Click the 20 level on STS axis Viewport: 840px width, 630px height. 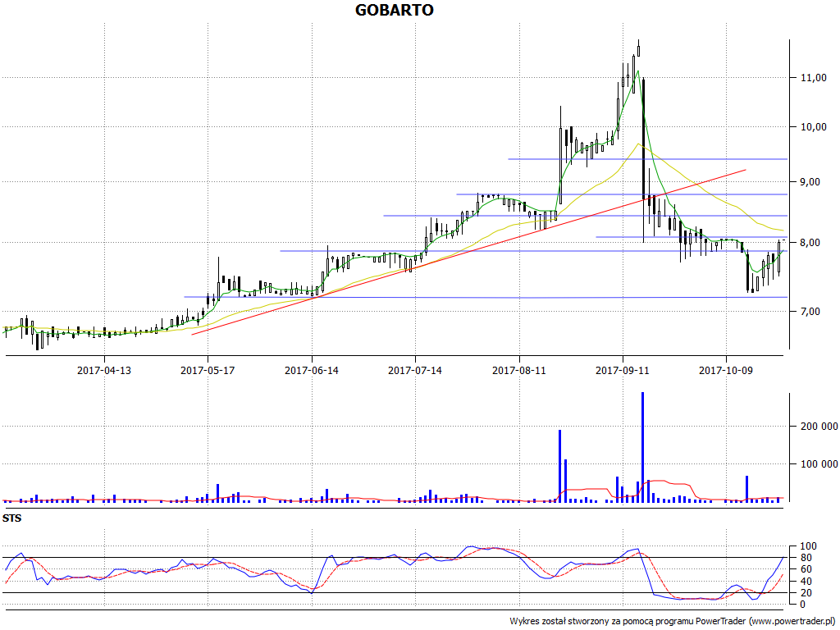point(806,593)
